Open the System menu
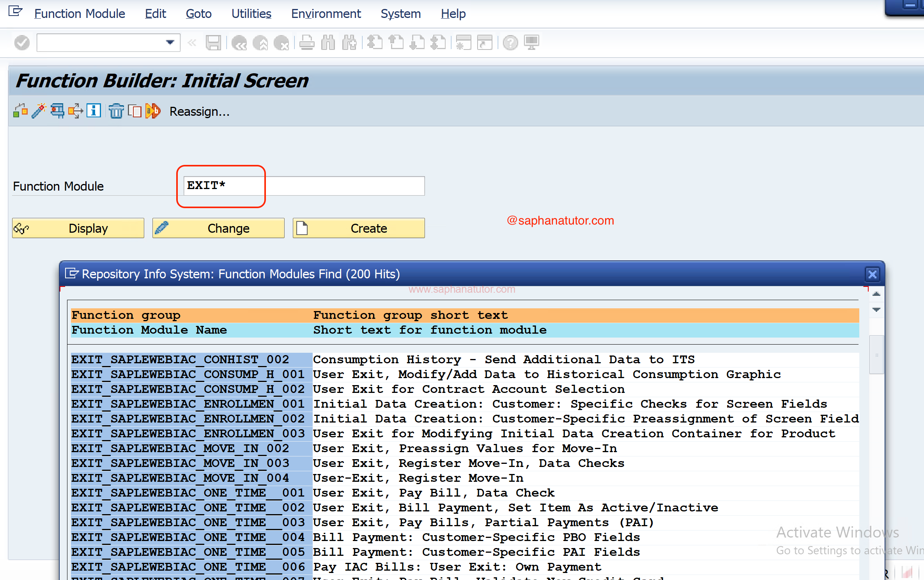 coord(400,14)
